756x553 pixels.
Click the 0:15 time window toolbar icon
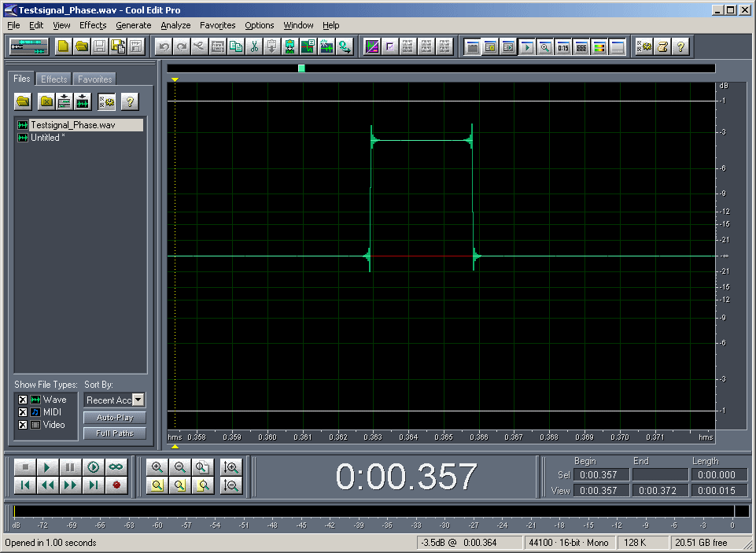(563, 46)
